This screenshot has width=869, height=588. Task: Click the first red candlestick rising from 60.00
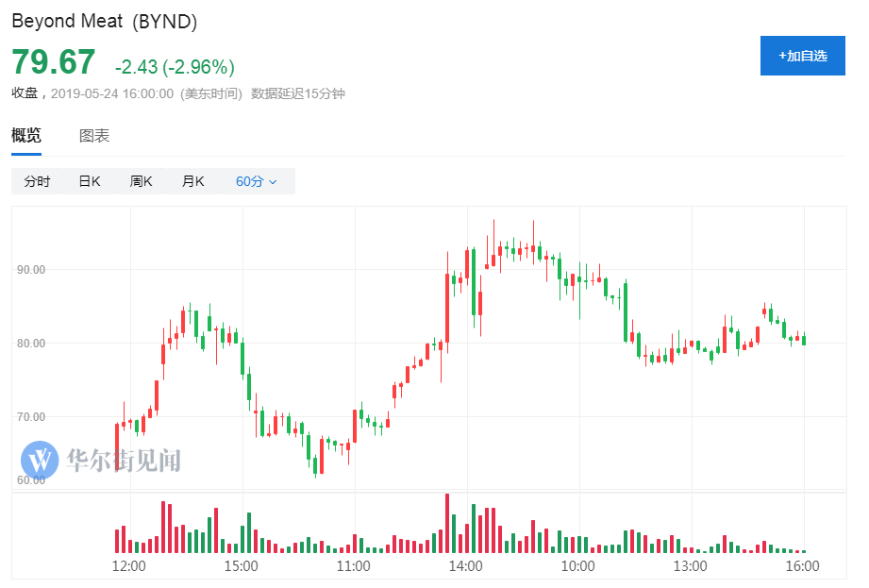pos(117,447)
